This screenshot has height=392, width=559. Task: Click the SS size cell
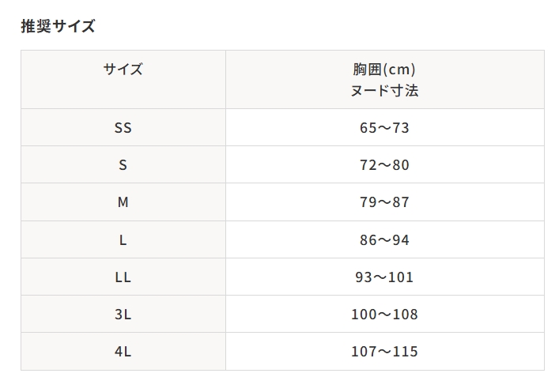pyautogui.click(x=123, y=127)
